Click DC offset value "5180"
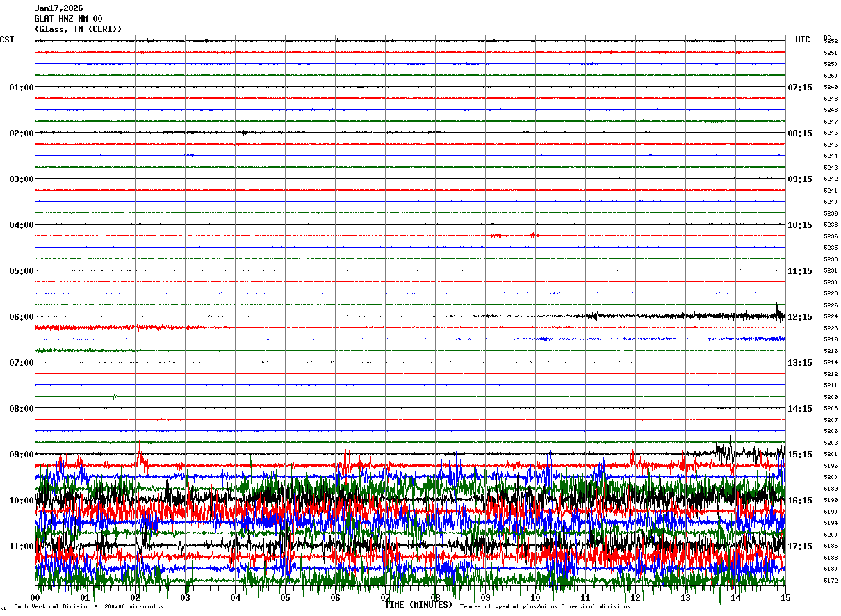Screen dimensions: 841x616 tap(831, 569)
